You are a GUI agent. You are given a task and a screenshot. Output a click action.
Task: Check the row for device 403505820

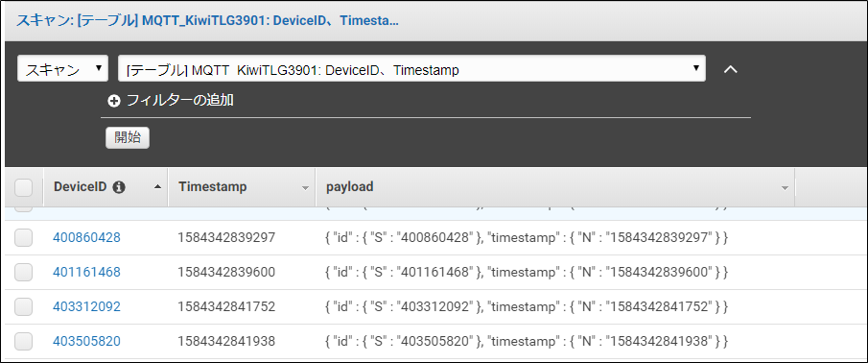coord(23,341)
